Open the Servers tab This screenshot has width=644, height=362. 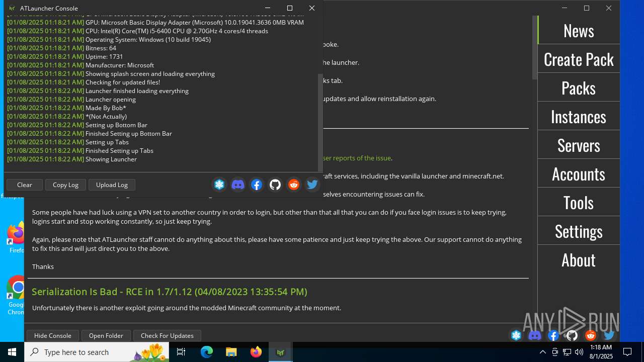click(x=579, y=145)
